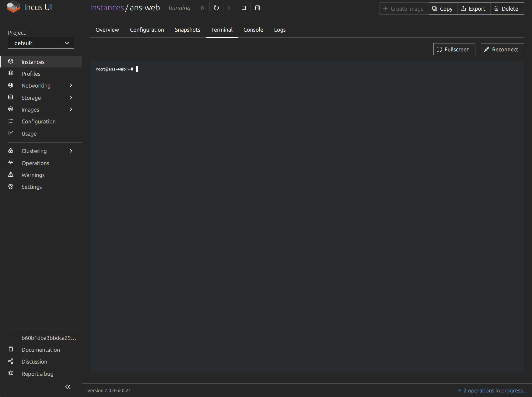
Task: Click the Operations pulse icon
Action: click(x=11, y=163)
